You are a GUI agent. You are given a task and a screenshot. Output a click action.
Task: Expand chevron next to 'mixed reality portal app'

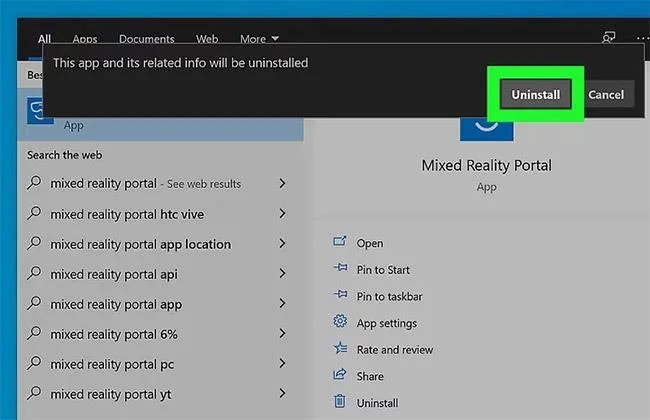(x=282, y=303)
